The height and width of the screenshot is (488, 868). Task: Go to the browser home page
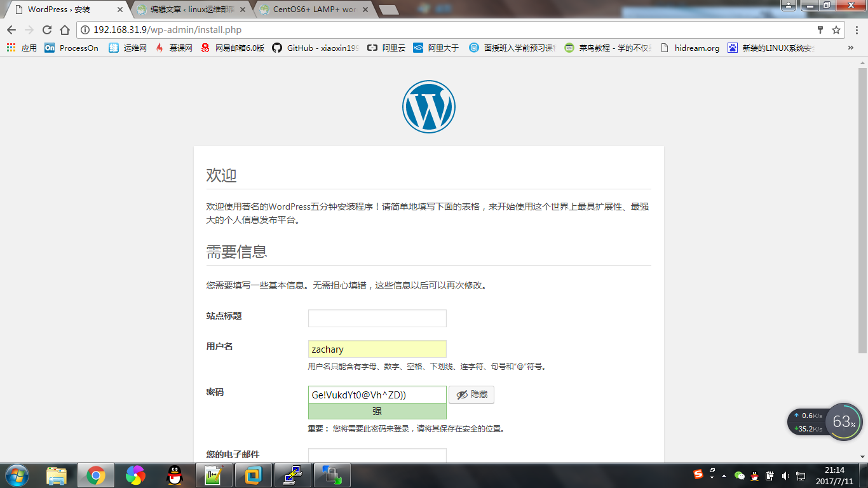(65, 30)
